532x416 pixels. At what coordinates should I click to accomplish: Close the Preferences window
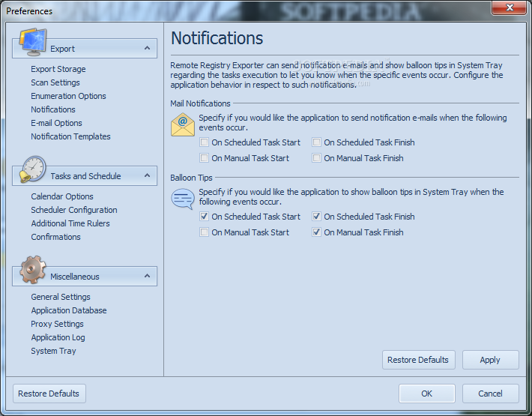[510, 7]
